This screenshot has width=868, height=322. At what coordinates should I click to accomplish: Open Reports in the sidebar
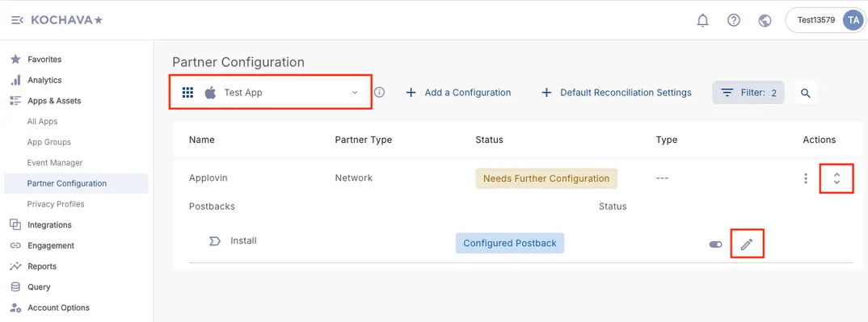tap(42, 266)
